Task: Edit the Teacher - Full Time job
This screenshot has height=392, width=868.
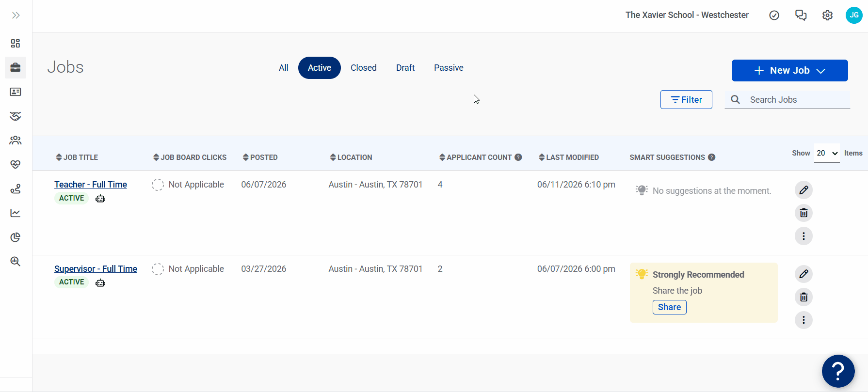Action: pyautogui.click(x=804, y=190)
